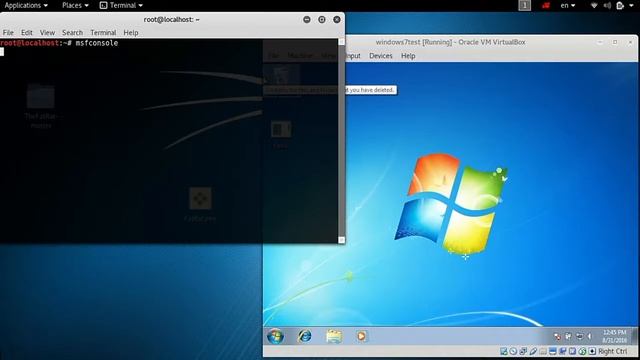This screenshot has height=360, width=640.
Task: Click VirtualBox optical disk indicator
Action: click(x=513, y=351)
